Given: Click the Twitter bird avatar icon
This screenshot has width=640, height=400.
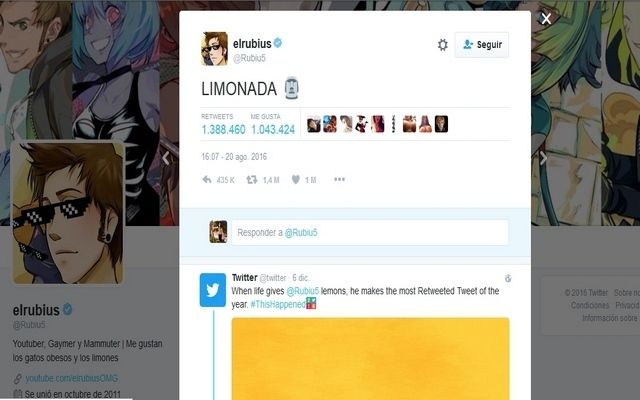Looking at the screenshot, I should pyautogui.click(x=213, y=290).
